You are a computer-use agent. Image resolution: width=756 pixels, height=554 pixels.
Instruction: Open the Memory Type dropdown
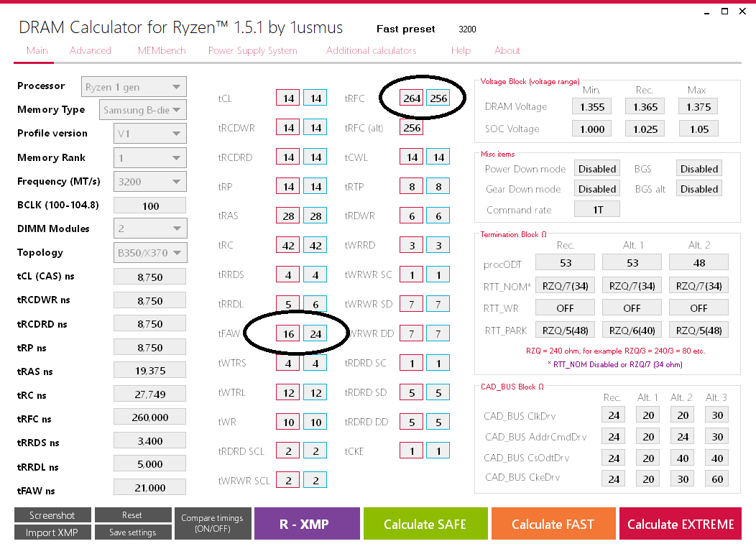click(x=143, y=110)
